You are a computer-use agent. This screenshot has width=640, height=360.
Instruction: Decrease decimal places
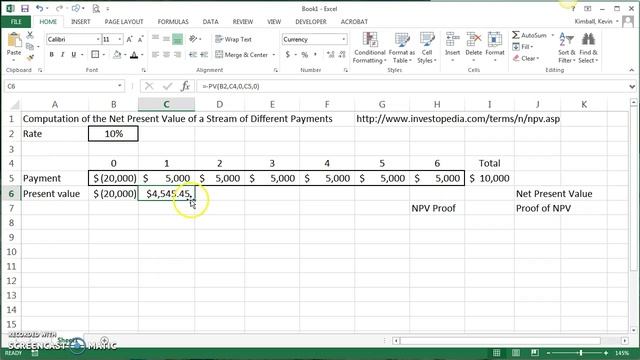342,54
